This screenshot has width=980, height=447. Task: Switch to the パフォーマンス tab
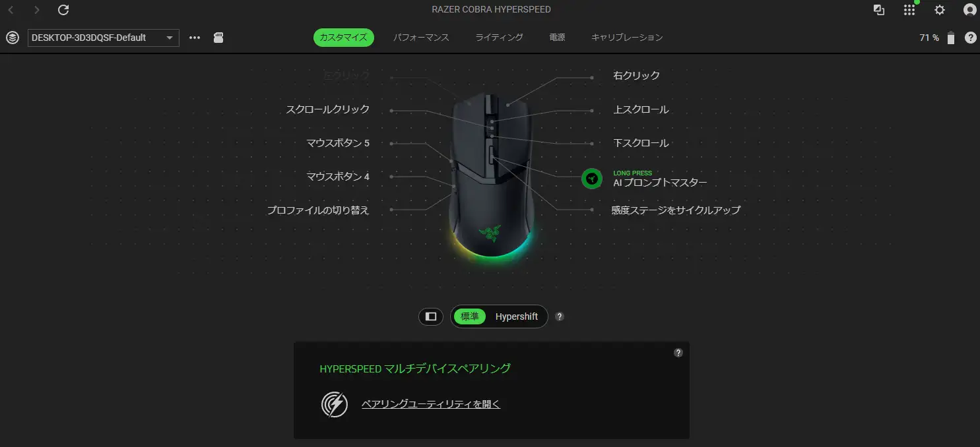(x=421, y=38)
